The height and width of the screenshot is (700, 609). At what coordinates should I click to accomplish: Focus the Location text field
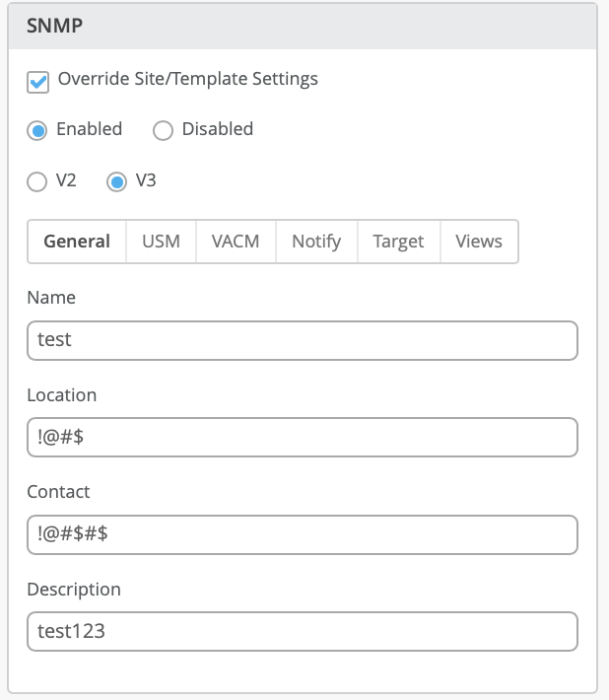302,438
